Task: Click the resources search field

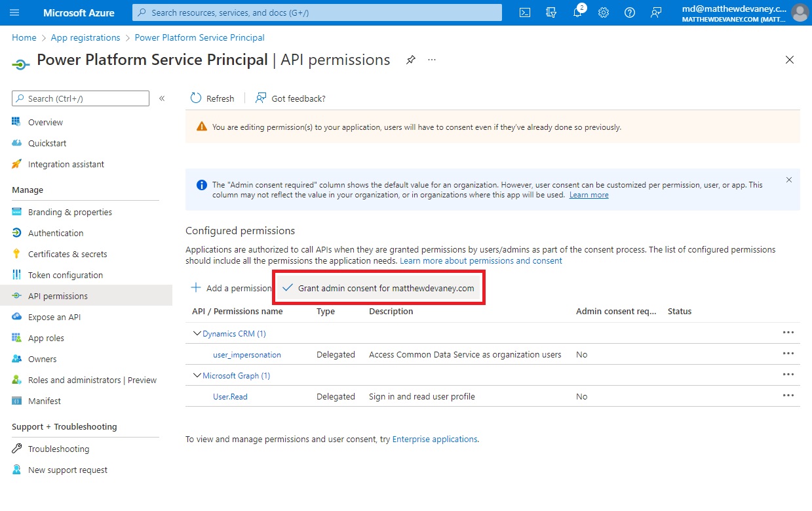Action: (x=317, y=12)
